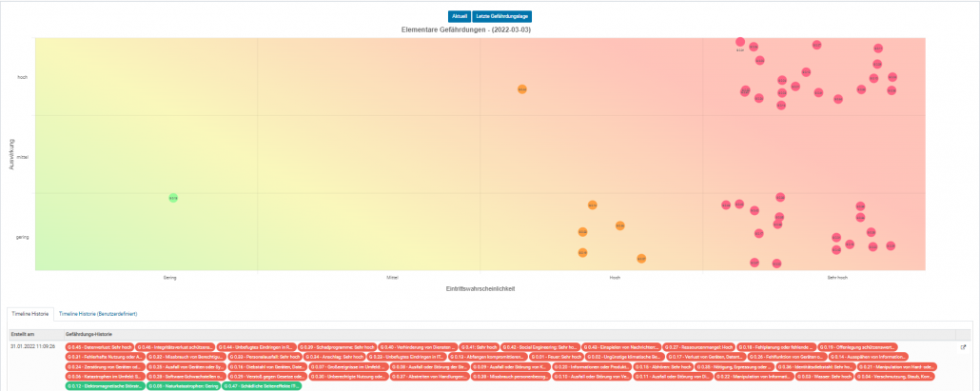Open the Timeline Historie (Benutzerdefiniert) tab
The image size is (980, 391).
click(102, 313)
